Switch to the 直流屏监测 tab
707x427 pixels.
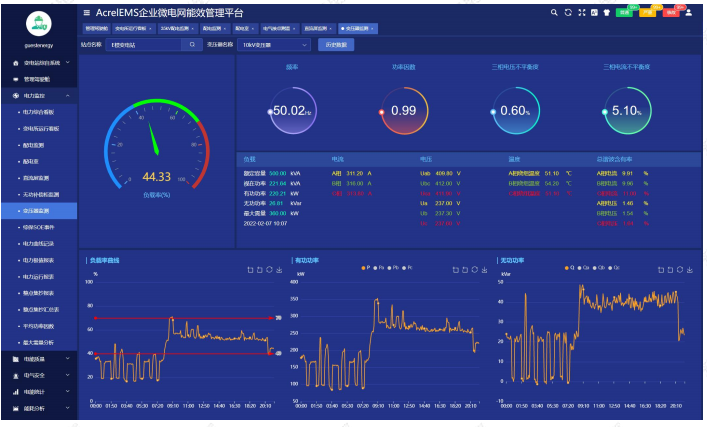click(x=318, y=28)
